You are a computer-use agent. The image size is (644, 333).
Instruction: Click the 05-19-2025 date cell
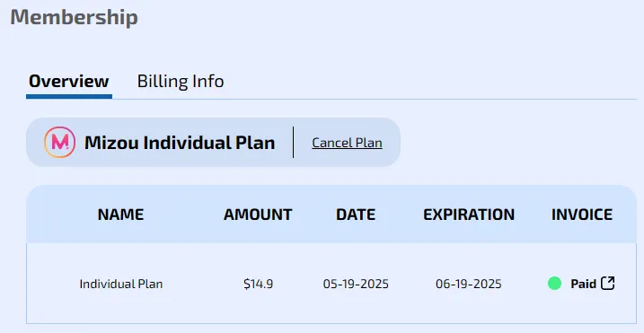point(356,284)
